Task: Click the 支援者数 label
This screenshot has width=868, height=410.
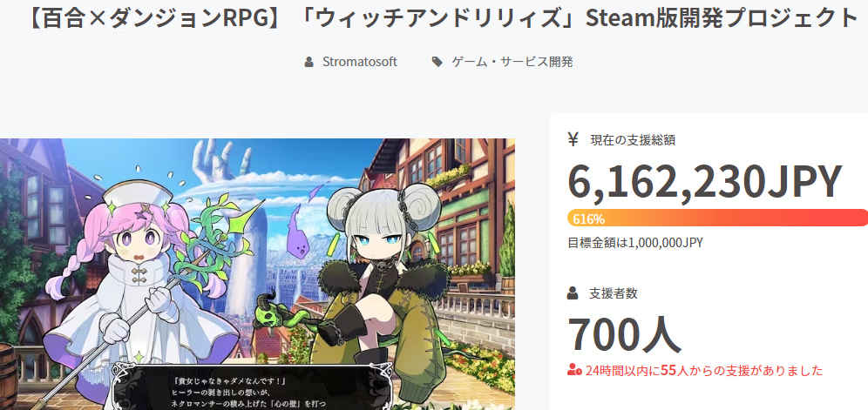Action: [614, 294]
